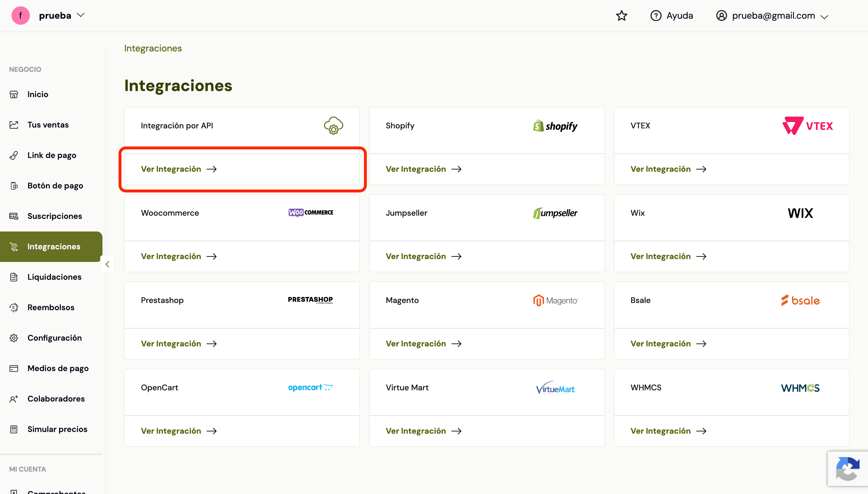
Task: Select Suscripciones in the sidebar
Action: 51,216
